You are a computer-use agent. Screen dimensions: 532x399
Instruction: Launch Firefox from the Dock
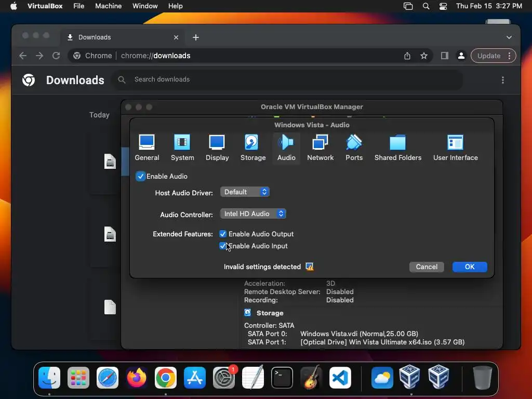(x=137, y=377)
